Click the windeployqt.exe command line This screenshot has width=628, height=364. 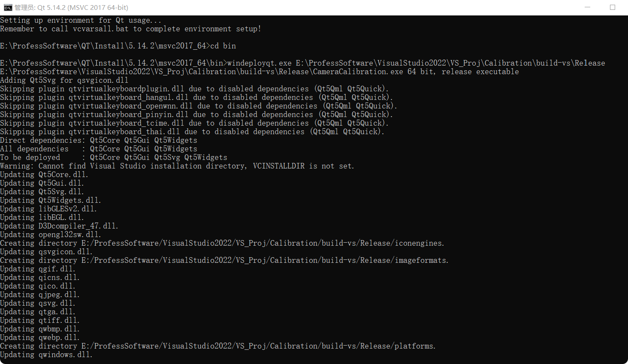300,63
